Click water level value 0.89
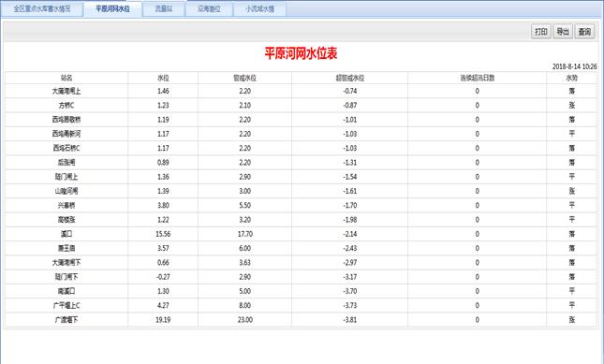This screenshot has width=604, height=364. pos(163,163)
